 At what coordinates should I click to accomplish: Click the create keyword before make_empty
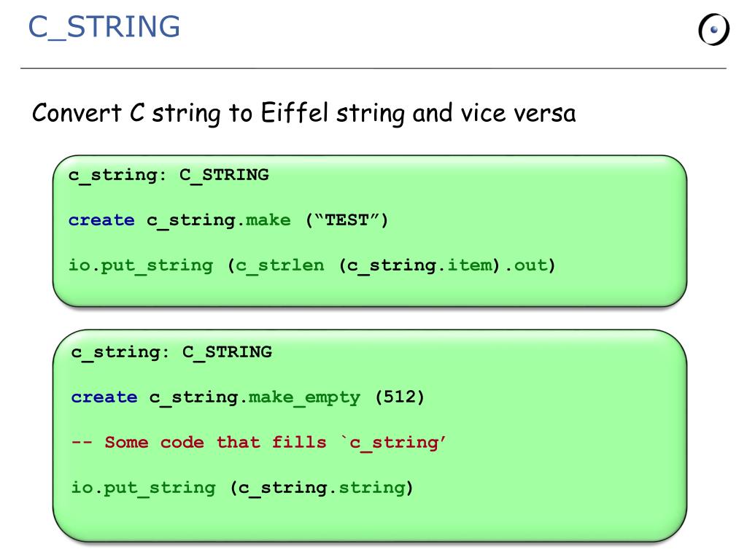104,397
